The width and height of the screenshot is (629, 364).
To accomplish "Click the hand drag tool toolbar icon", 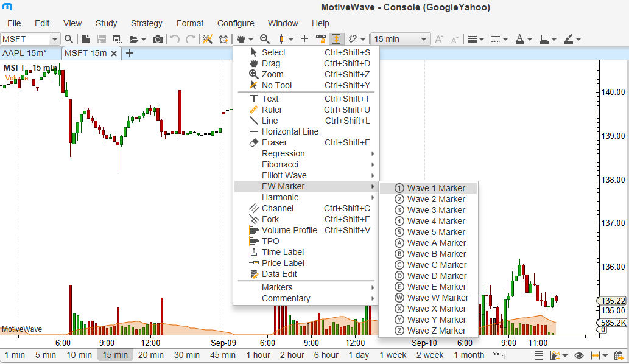I will pos(241,39).
